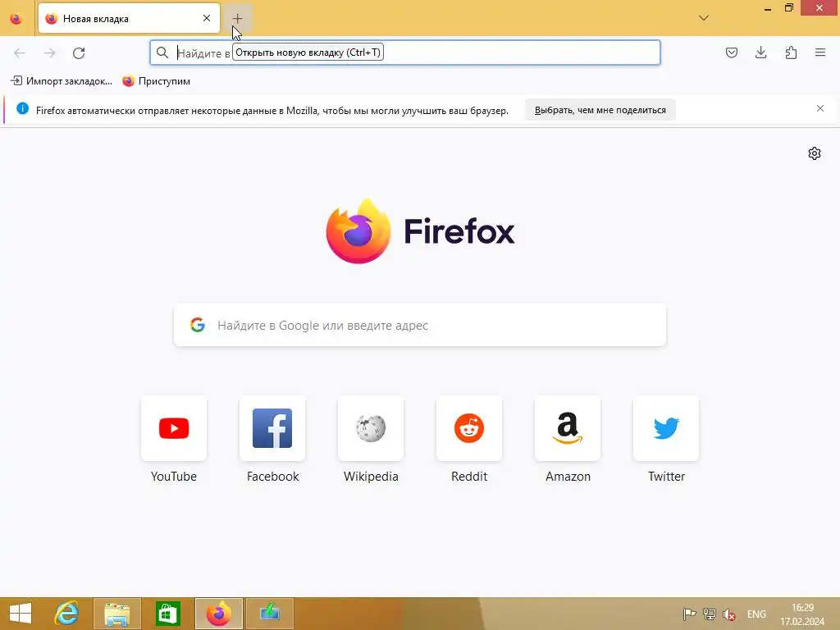Focus the Google search box on page
840x630 pixels.
420,325
